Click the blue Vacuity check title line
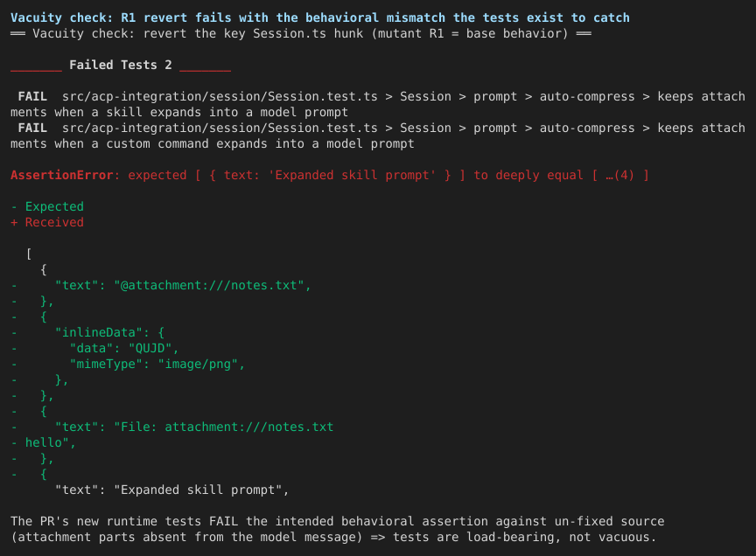The width and height of the screenshot is (756, 556). click(319, 17)
